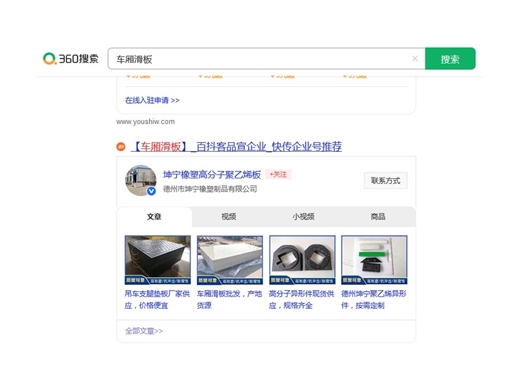Switch to the 视频 tab
The height and width of the screenshot is (390, 520).
pyautogui.click(x=229, y=217)
